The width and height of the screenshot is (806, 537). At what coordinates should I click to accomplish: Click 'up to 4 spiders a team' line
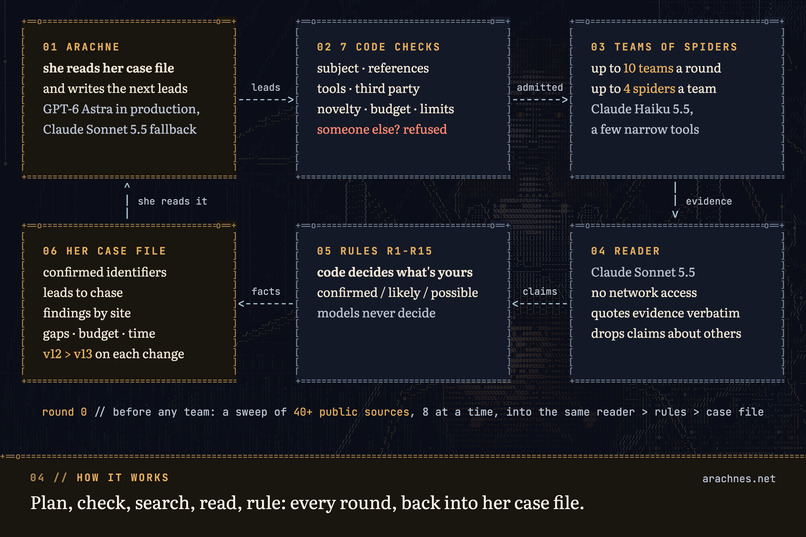653,88
